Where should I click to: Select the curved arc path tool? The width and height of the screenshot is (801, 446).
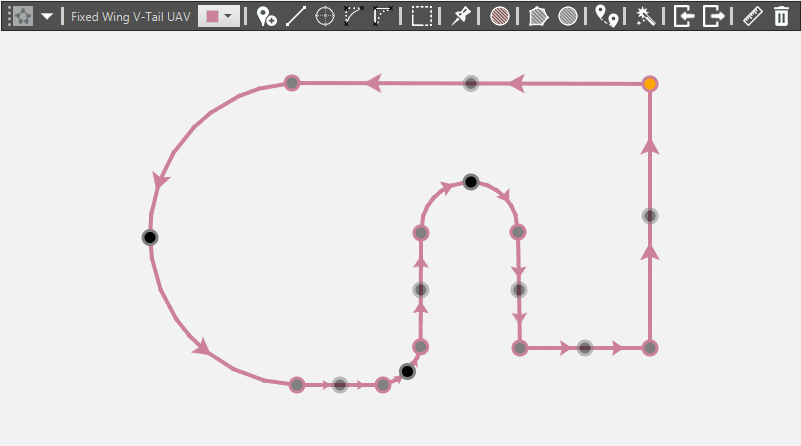click(x=354, y=16)
